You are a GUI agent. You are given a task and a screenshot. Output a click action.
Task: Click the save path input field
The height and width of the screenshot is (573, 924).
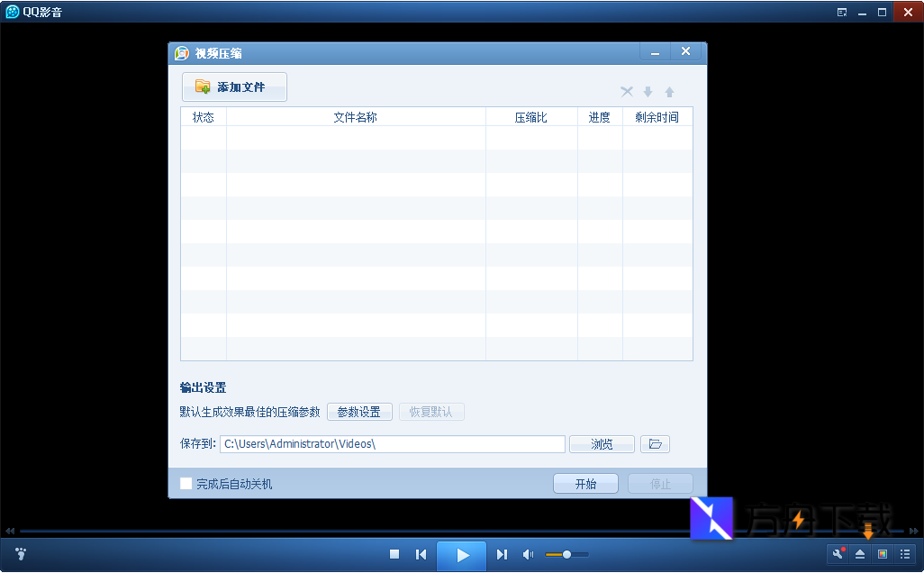pyautogui.click(x=392, y=443)
